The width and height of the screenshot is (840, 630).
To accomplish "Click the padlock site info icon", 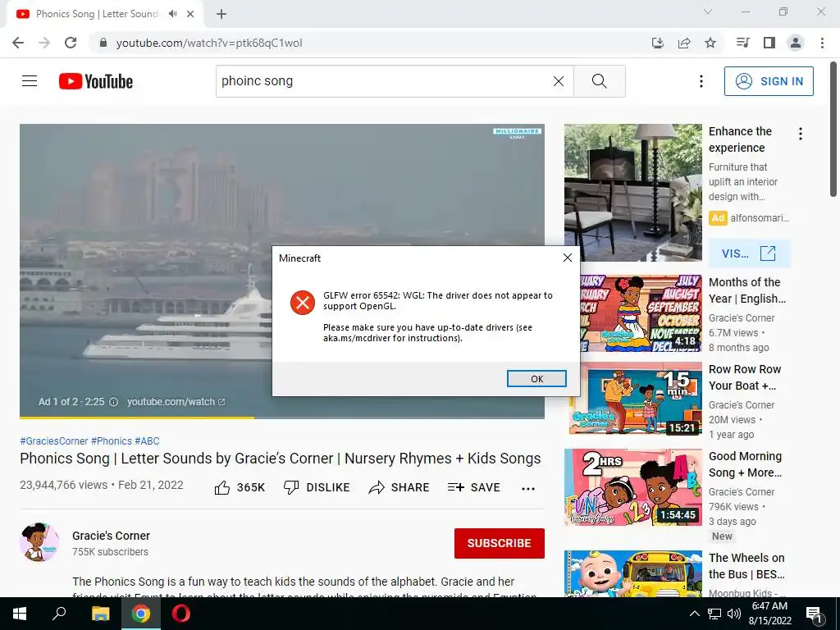I will click(103, 43).
